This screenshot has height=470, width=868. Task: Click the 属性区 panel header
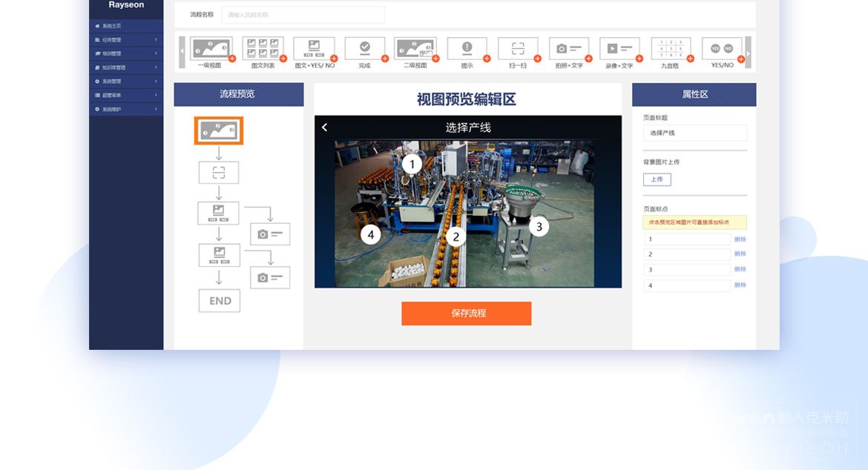[x=694, y=95]
